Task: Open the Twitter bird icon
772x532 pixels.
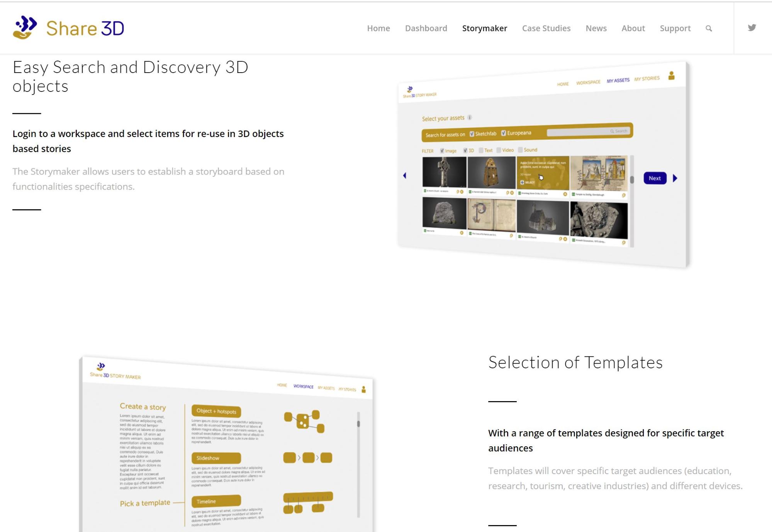Action: coord(752,27)
